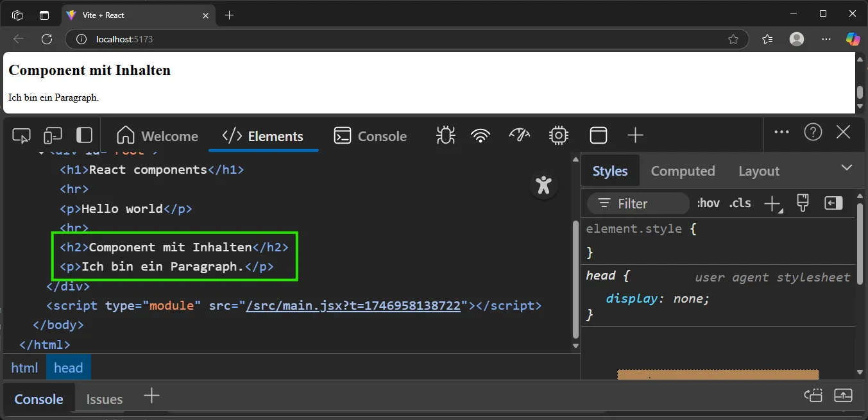Switch to the Computed tab
Screen dimensions: 868x420
[683, 171]
